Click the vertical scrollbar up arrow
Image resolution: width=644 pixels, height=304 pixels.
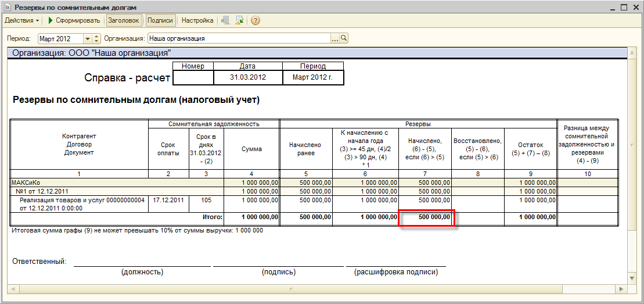click(632, 53)
